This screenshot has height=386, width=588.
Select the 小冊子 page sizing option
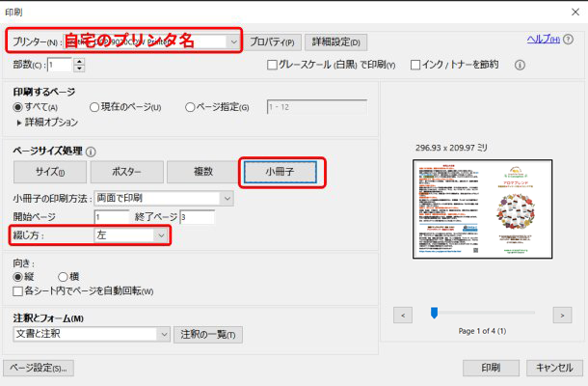[x=280, y=172]
